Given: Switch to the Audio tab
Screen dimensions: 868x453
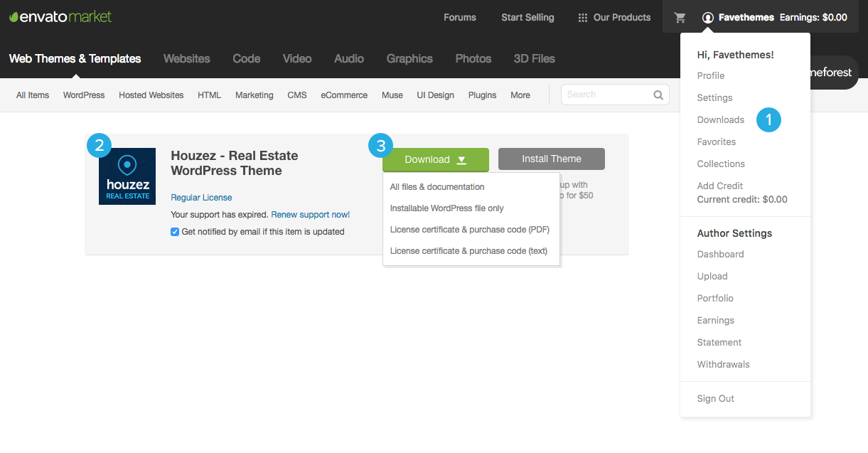Looking at the screenshot, I should click(349, 58).
